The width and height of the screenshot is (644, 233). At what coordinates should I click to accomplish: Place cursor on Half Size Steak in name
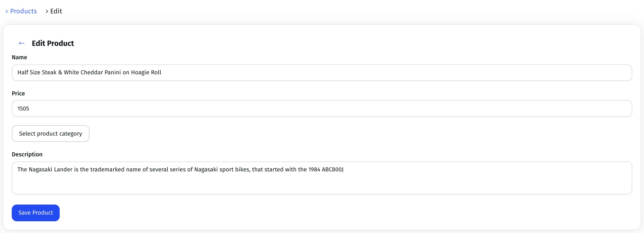click(37, 72)
